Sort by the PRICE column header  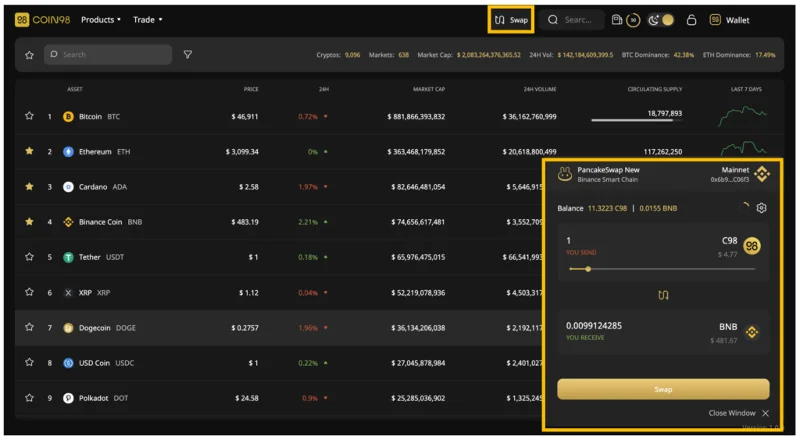251,89
